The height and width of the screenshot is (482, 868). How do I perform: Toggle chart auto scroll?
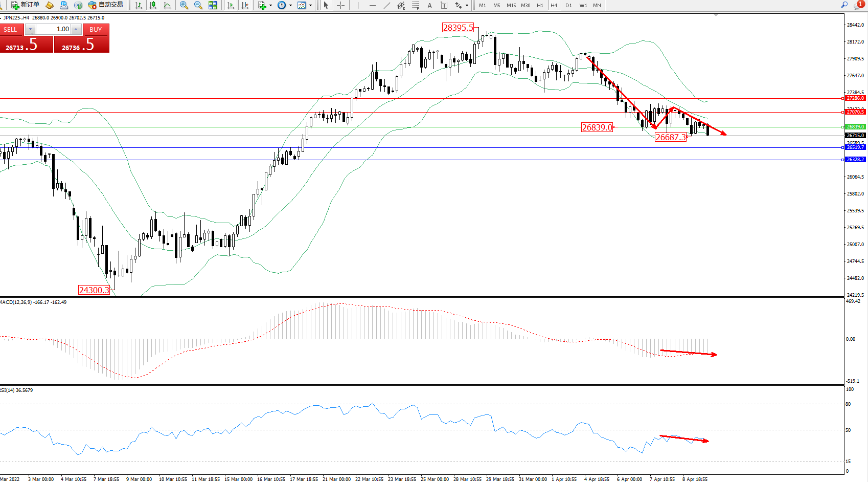point(231,5)
